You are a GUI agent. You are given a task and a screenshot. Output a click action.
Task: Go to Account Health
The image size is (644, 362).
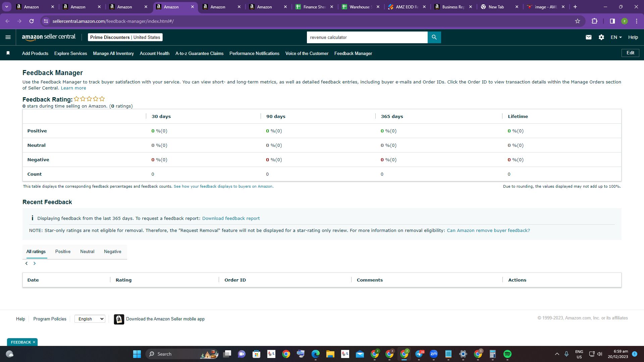coord(155,53)
